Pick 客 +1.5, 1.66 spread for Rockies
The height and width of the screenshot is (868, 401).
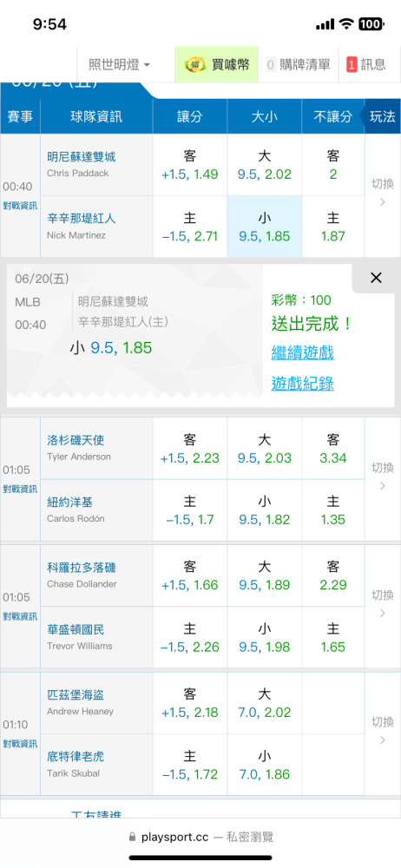coord(190,575)
